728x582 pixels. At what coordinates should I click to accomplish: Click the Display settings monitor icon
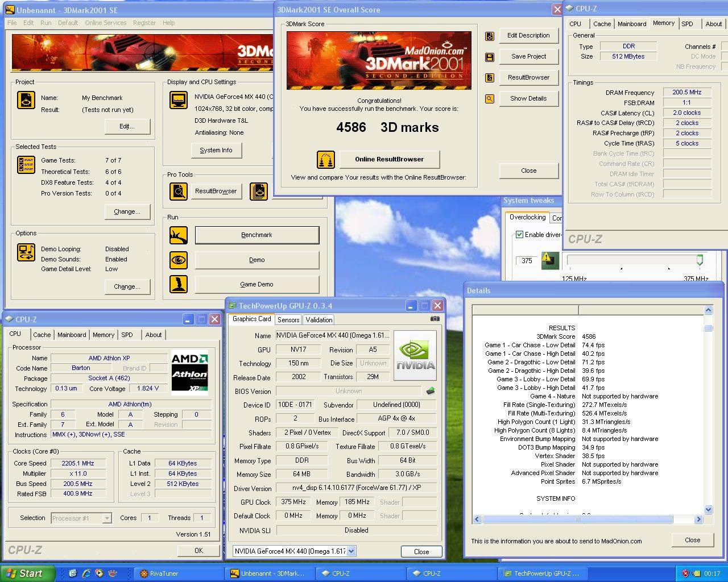179,100
